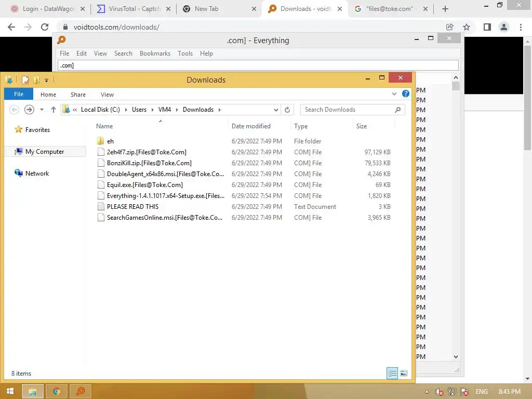Click the Search Downloads magnifier icon
The image size is (532, 399).
(x=397, y=110)
